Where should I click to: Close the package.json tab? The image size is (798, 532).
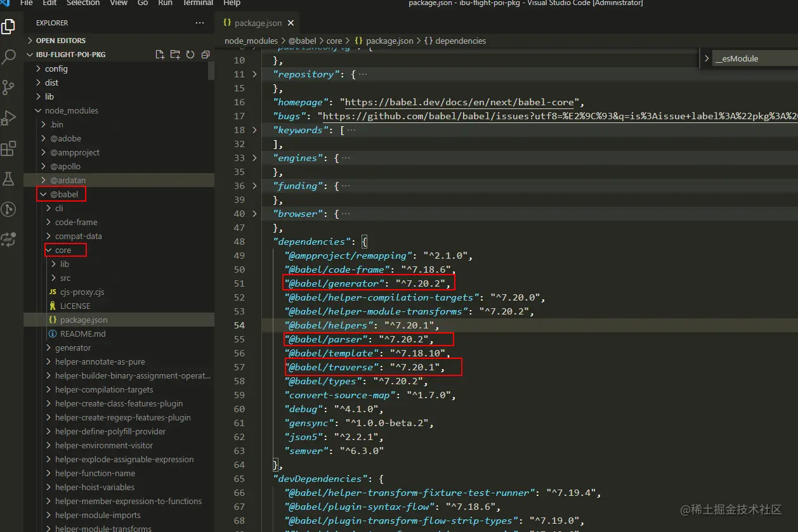(x=291, y=23)
